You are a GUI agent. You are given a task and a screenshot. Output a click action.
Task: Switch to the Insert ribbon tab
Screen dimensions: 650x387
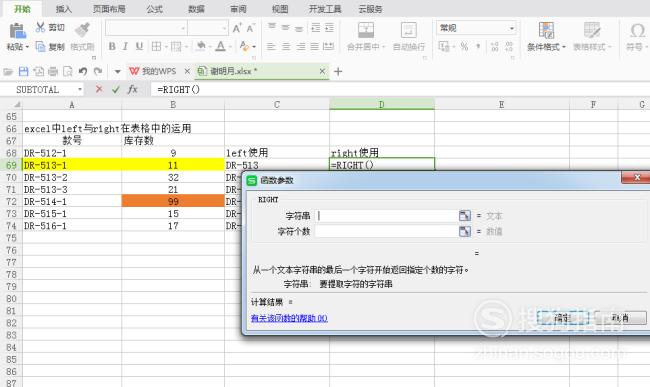click(x=63, y=9)
